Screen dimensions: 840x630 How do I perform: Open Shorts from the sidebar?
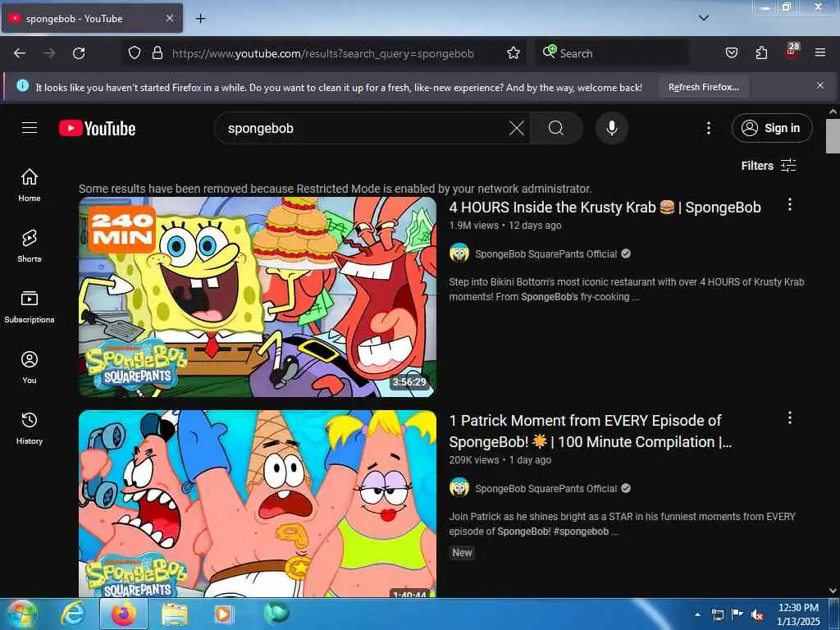click(x=30, y=246)
